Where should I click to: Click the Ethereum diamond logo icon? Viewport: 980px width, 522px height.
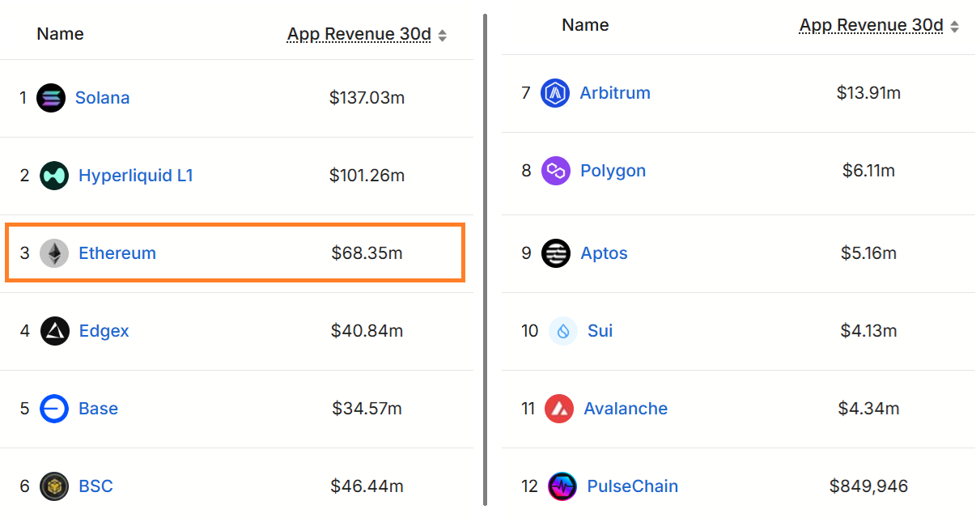pos(54,253)
